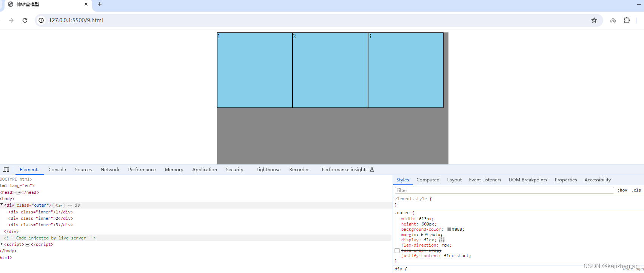Open the Layout sidebar tab
644x273 pixels.
coord(454,180)
